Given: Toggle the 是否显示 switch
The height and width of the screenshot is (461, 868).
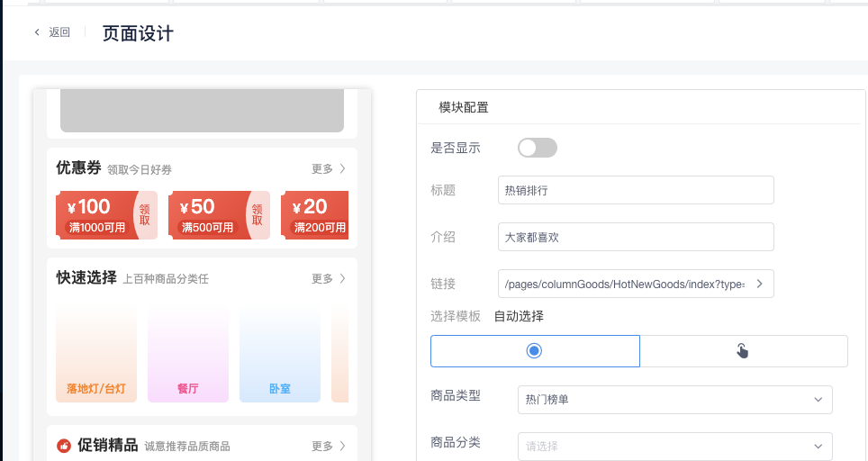Looking at the screenshot, I should click(538, 148).
